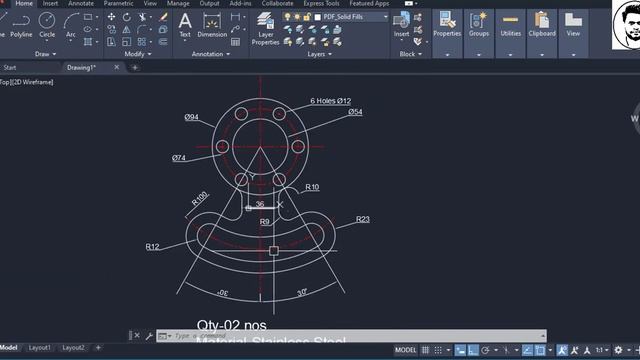Activate the Copy tool
640x360 pixels.
point(111,29)
